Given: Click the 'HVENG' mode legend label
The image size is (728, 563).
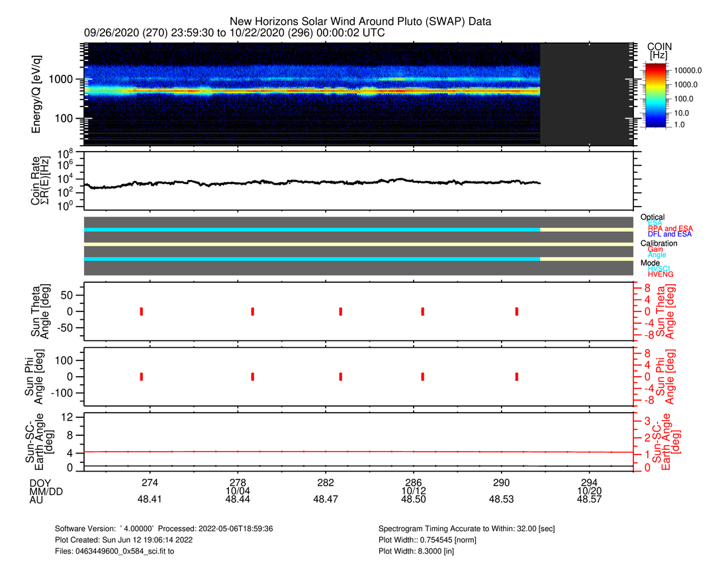Looking at the screenshot, I should (x=660, y=274).
